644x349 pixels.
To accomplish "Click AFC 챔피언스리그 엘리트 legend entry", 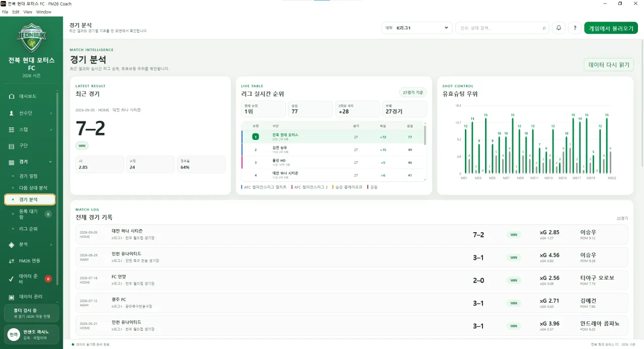I will [x=264, y=187].
